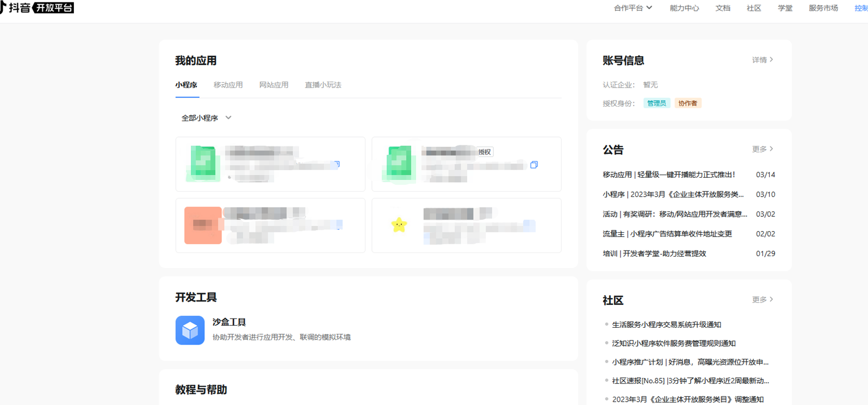868x405 pixels.
Task: Expand the 全部小程序 filter dropdown
Action: click(x=206, y=118)
